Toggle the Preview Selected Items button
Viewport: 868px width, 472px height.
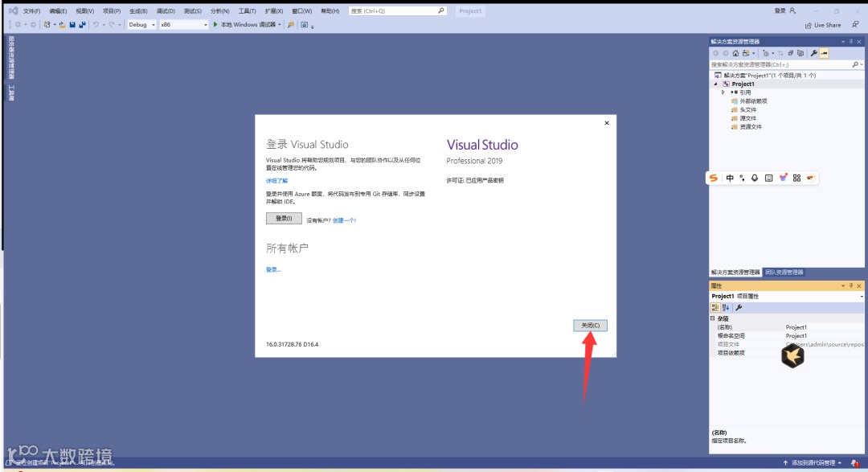click(x=825, y=53)
